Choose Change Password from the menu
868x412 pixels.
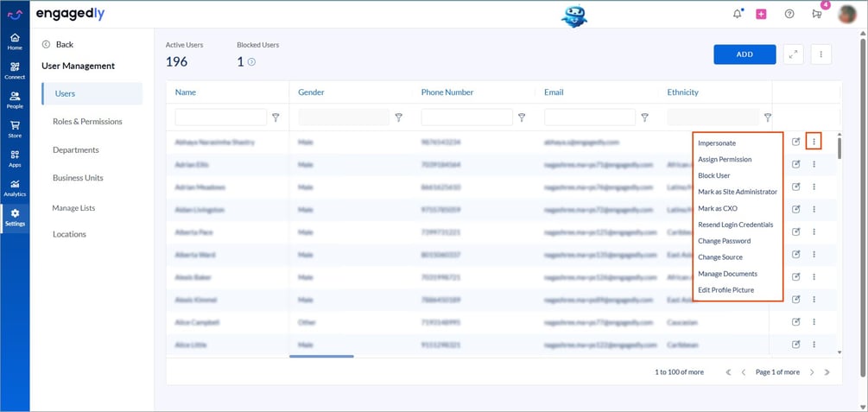point(724,241)
